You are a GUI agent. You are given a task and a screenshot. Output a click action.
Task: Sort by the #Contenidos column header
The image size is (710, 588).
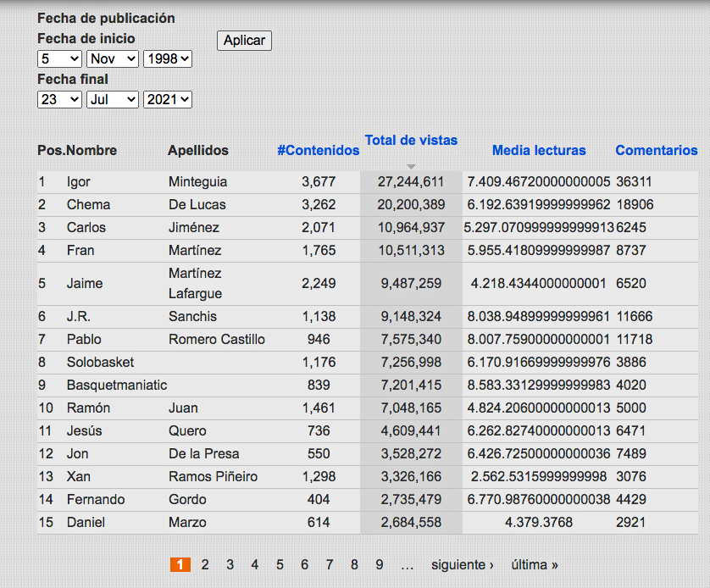coord(319,150)
